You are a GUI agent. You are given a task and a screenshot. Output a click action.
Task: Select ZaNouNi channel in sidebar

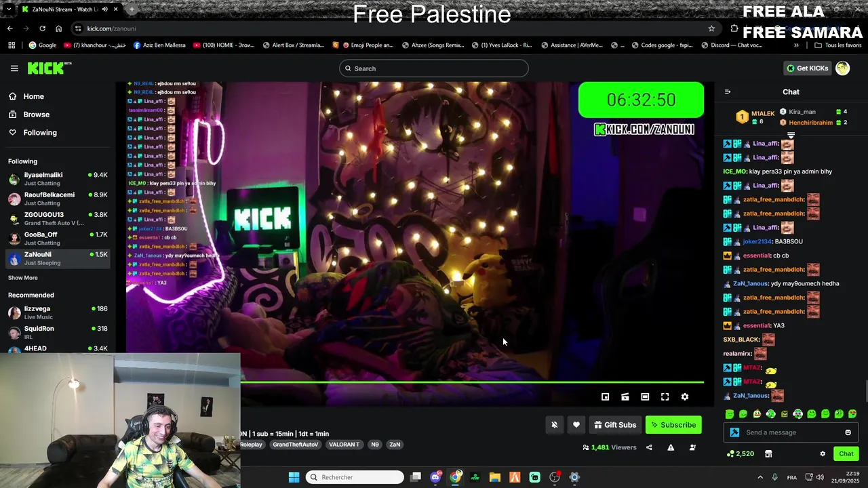click(x=58, y=258)
